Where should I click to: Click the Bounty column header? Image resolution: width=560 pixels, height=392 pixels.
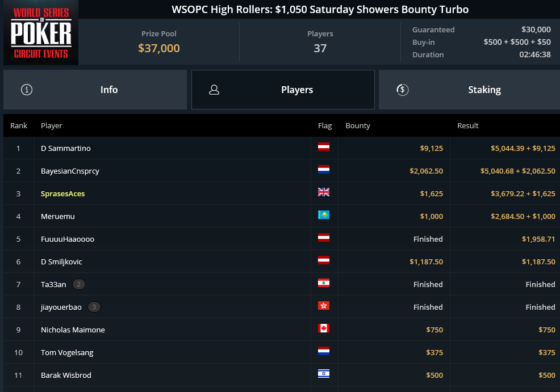[x=358, y=125]
